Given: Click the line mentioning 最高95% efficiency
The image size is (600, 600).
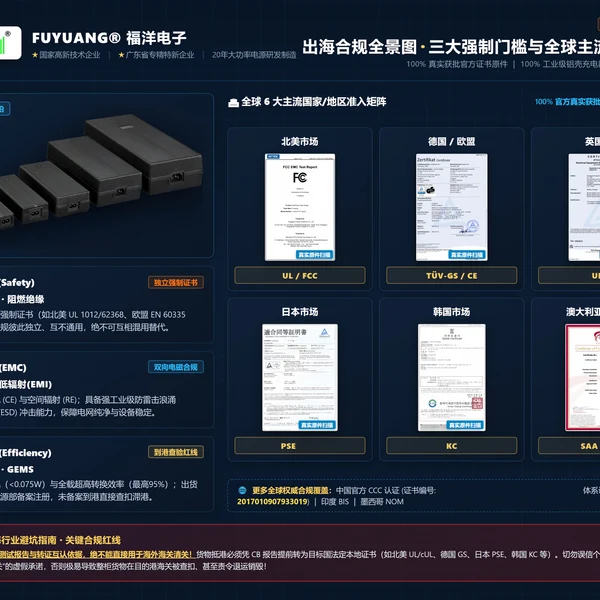Looking at the screenshot, I should tap(99, 484).
